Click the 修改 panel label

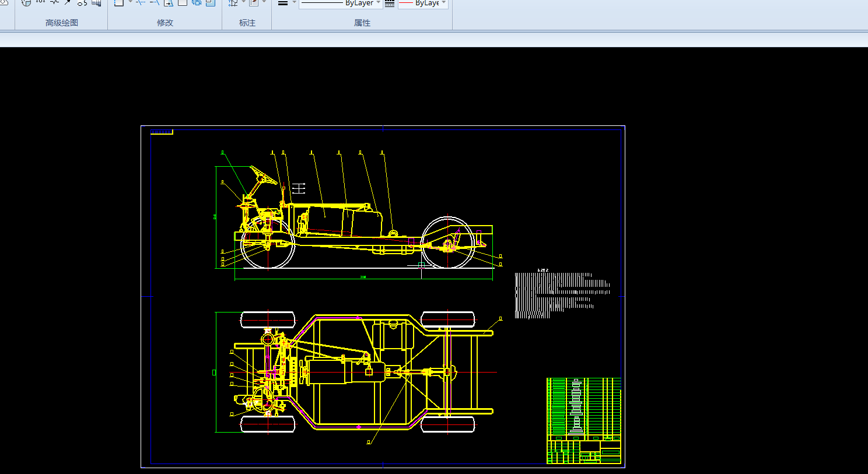[x=165, y=23]
